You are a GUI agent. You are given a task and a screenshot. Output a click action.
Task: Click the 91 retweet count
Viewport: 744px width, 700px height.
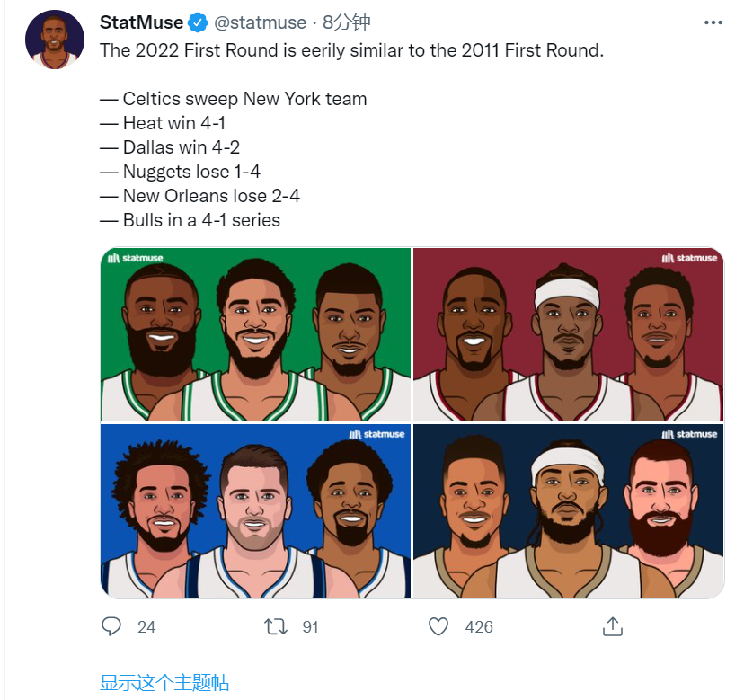310,627
